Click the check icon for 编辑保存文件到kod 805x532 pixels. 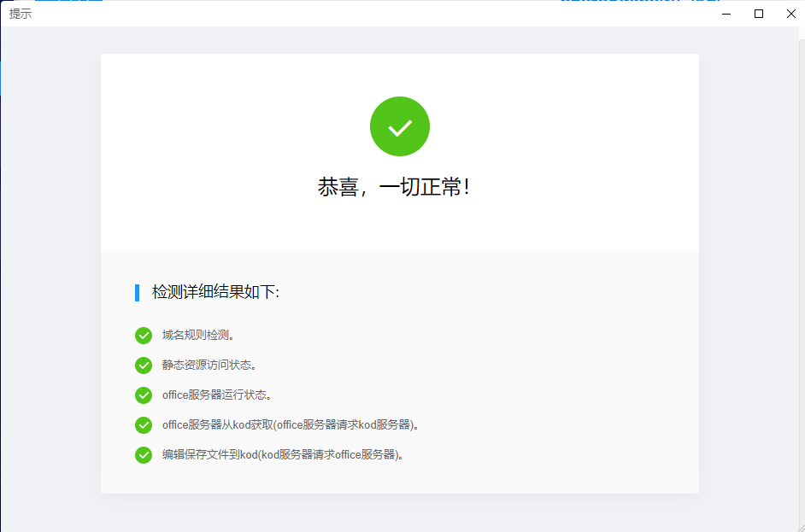pyautogui.click(x=143, y=454)
